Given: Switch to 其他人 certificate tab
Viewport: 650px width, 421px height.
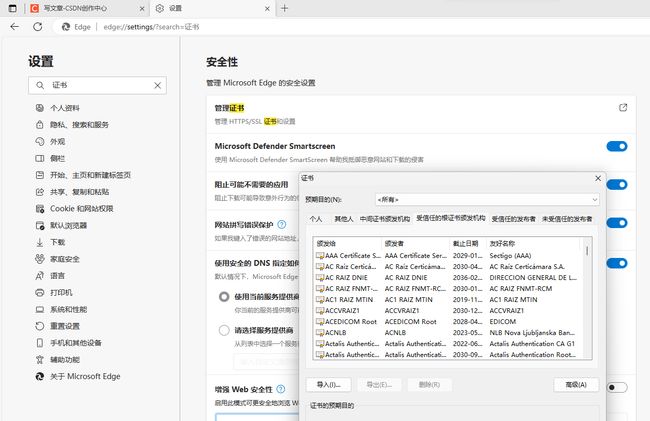Looking at the screenshot, I should point(344,219).
